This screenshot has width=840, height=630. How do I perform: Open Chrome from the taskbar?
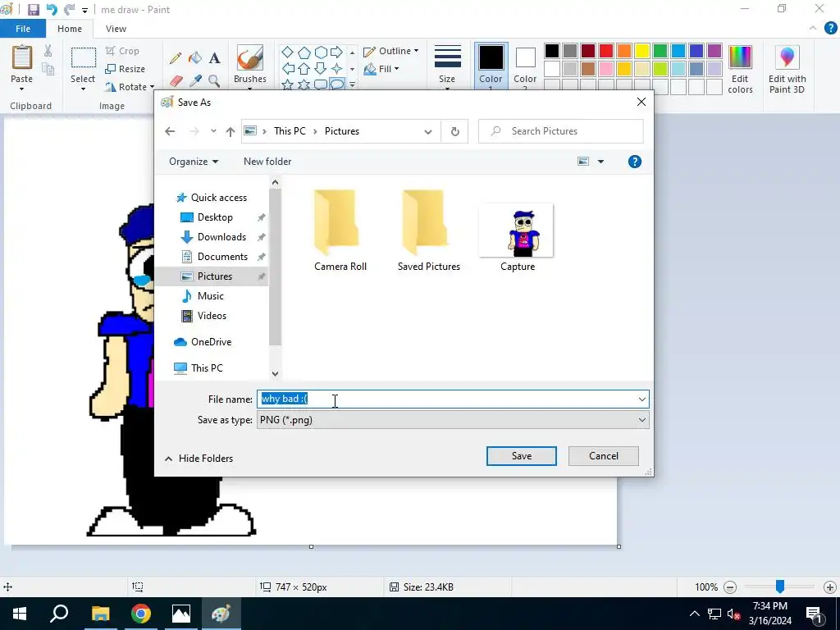[x=141, y=614]
